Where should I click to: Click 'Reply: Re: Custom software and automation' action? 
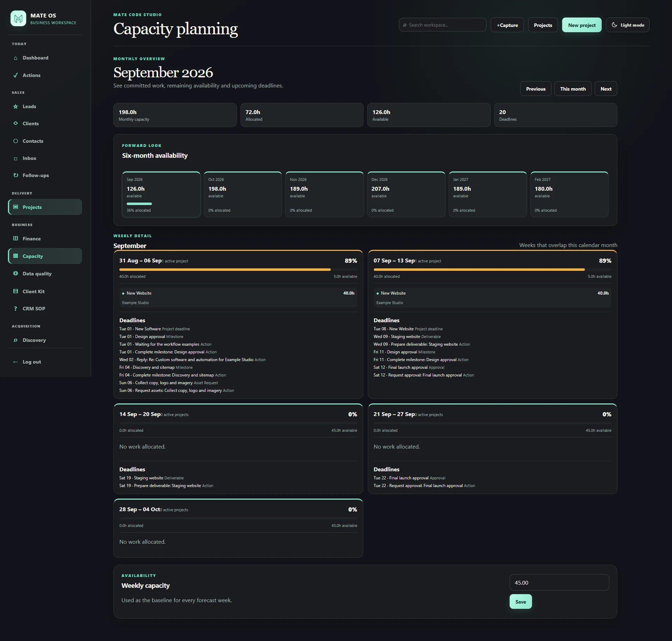click(192, 360)
